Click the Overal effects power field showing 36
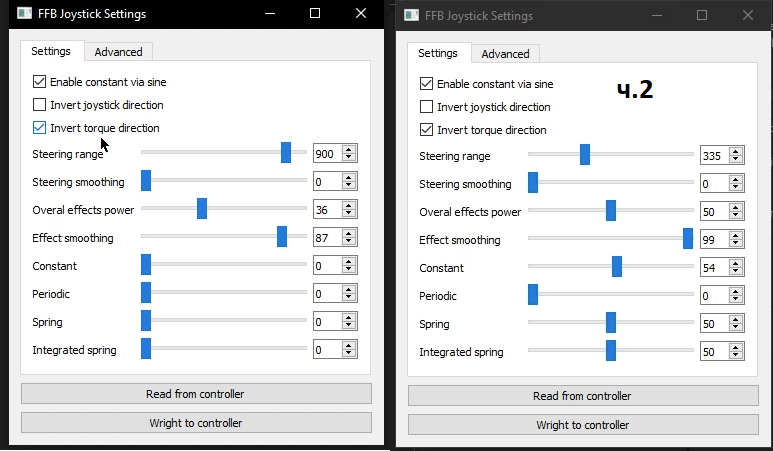 pos(326,210)
